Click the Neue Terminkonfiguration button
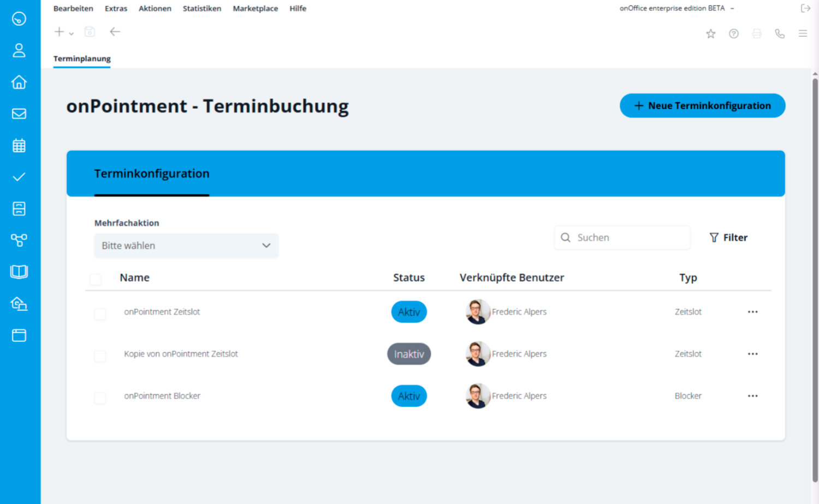Image resolution: width=819 pixels, height=504 pixels. pyautogui.click(x=702, y=105)
